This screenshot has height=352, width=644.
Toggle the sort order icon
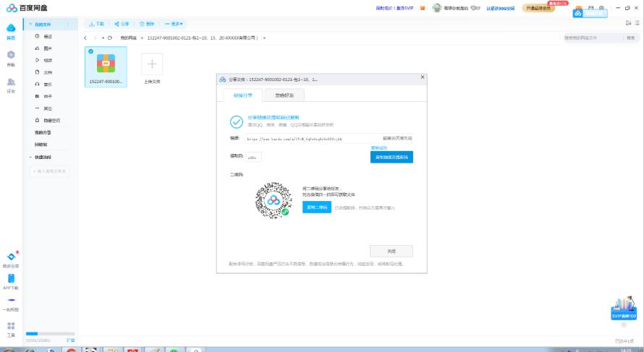[x=628, y=23]
